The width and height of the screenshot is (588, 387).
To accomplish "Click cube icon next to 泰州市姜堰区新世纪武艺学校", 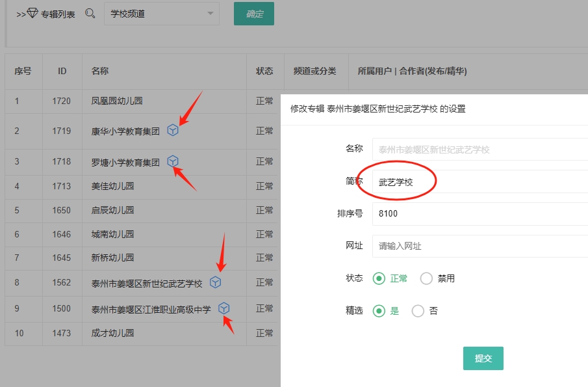I will coord(215,282).
